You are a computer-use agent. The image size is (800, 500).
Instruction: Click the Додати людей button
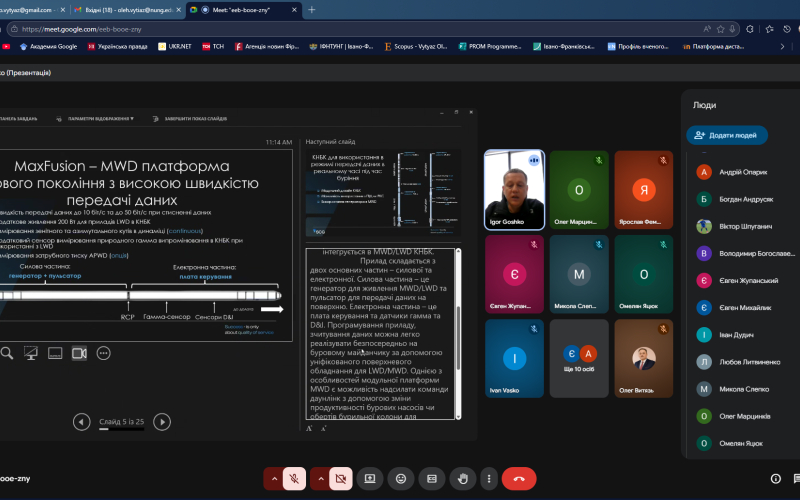(x=727, y=135)
